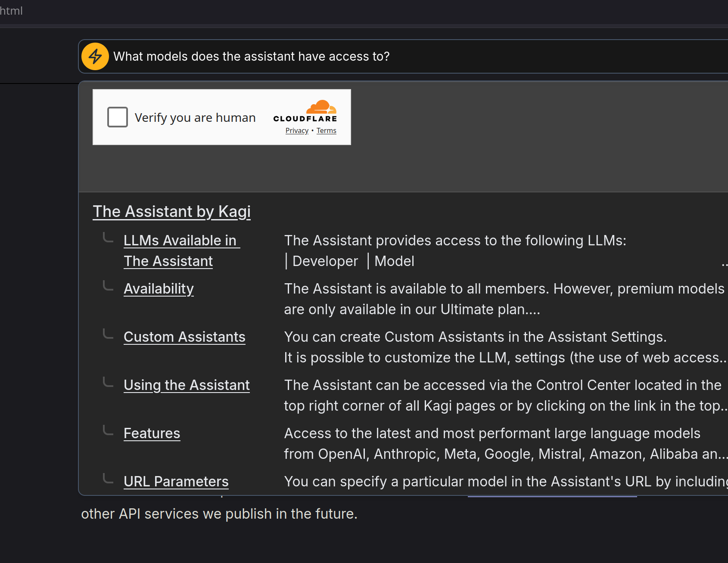Click the branch arrow icon beside Availability
This screenshot has width=728, height=563.
(x=108, y=286)
